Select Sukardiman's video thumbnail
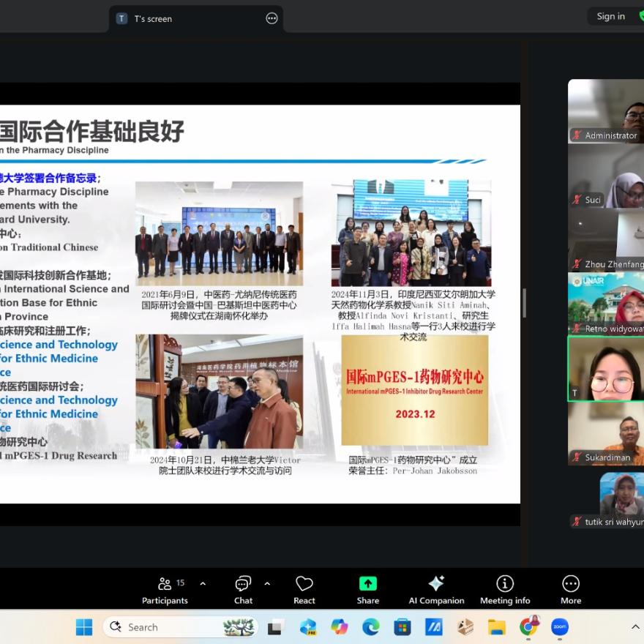644x644 pixels. (x=607, y=433)
